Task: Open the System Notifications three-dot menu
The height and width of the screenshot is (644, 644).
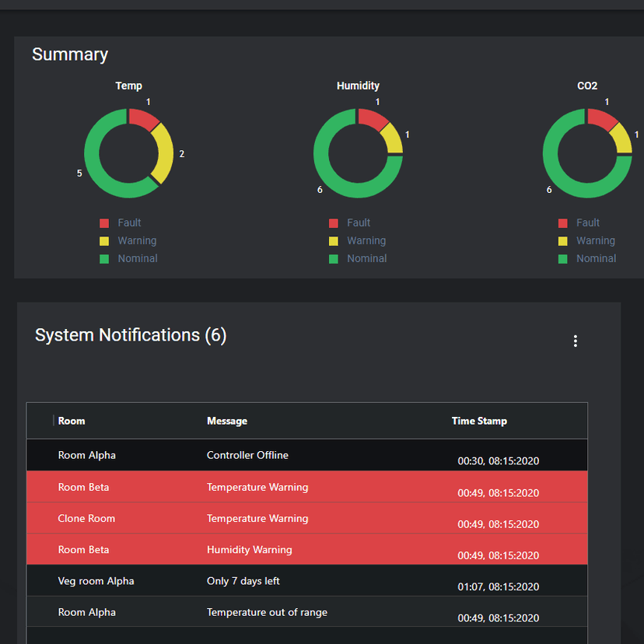Action: (x=575, y=341)
